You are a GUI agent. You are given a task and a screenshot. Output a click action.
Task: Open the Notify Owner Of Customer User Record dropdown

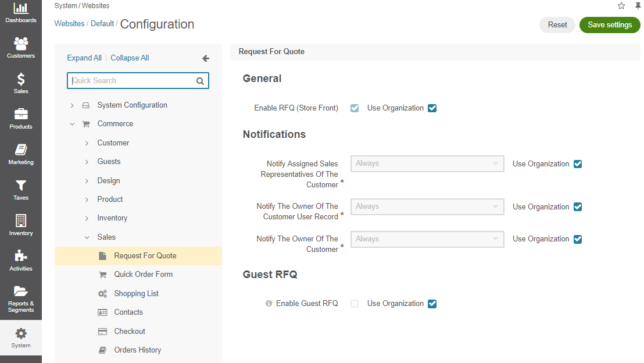pos(427,207)
